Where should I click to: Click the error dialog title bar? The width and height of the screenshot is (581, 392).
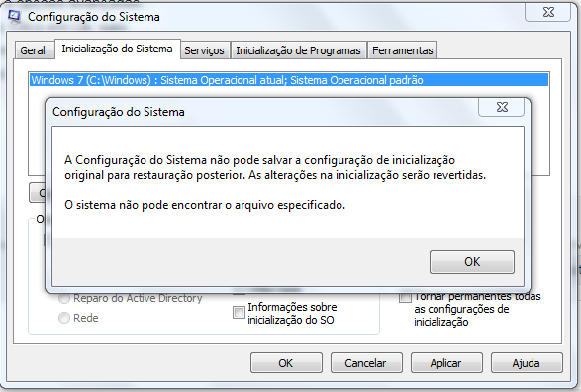click(x=259, y=112)
